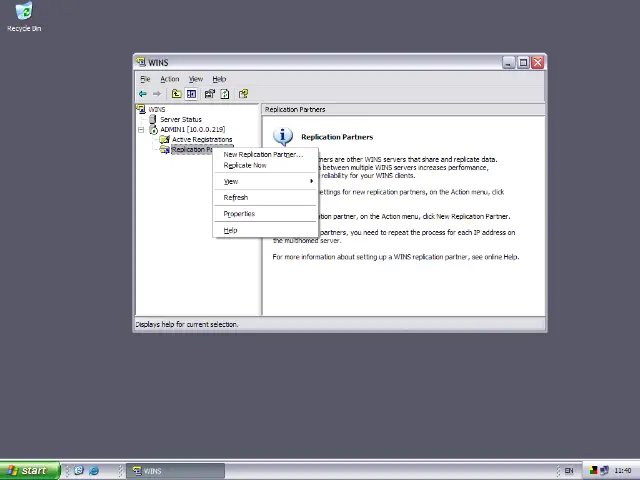Go back with the green Back arrow
Screen dimensions: 640x480
(x=142, y=94)
